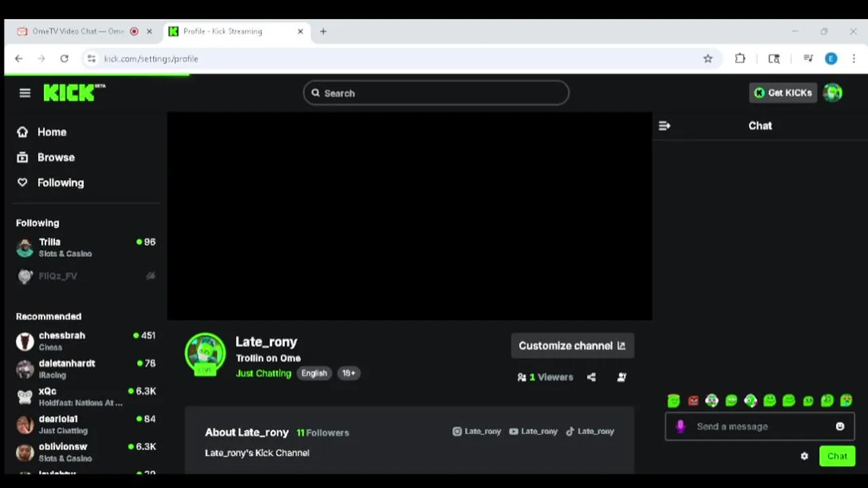Open the YouTube Late_rony link
This screenshot has height=488, width=868.
[533, 431]
